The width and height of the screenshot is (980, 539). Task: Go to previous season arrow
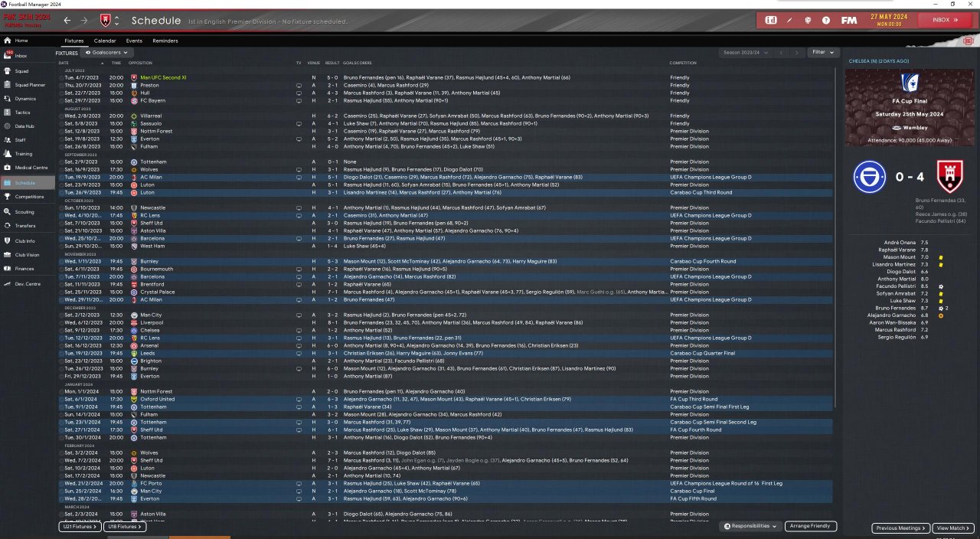[x=782, y=52]
